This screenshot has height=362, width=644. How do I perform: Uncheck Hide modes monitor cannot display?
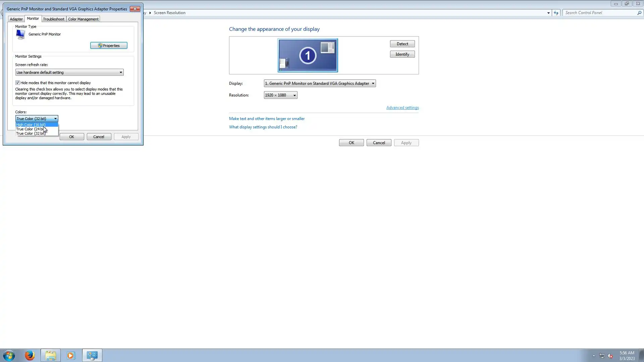tap(17, 83)
